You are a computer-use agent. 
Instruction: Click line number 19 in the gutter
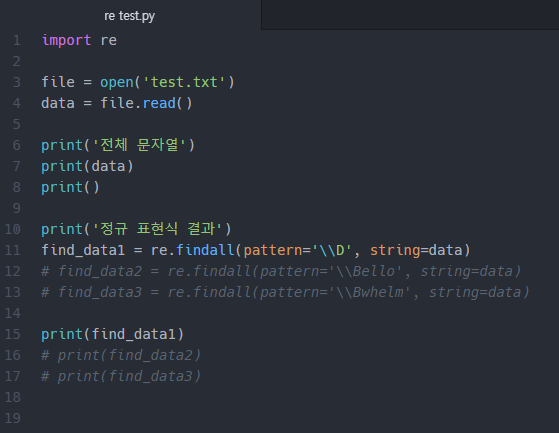click(12, 418)
